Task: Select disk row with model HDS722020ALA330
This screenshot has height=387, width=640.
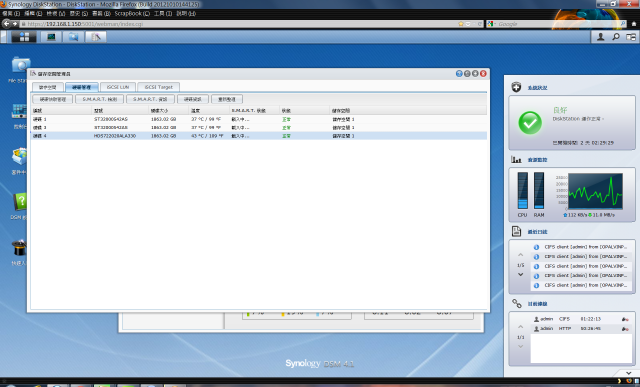Action: pyautogui.click(x=259, y=136)
